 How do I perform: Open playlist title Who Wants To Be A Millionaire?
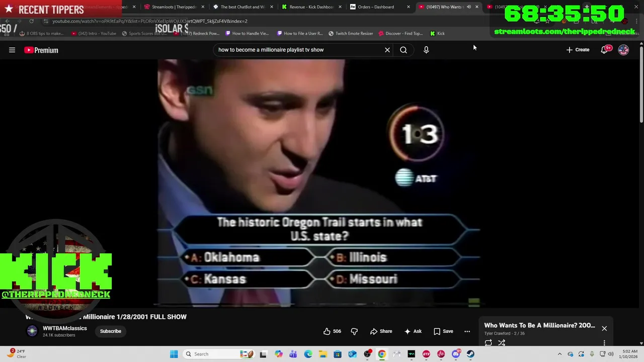[x=539, y=325]
